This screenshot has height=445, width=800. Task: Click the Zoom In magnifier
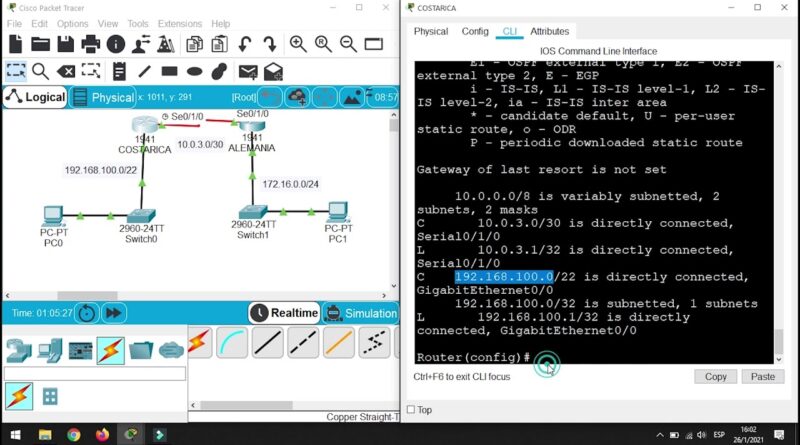tap(298, 44)
